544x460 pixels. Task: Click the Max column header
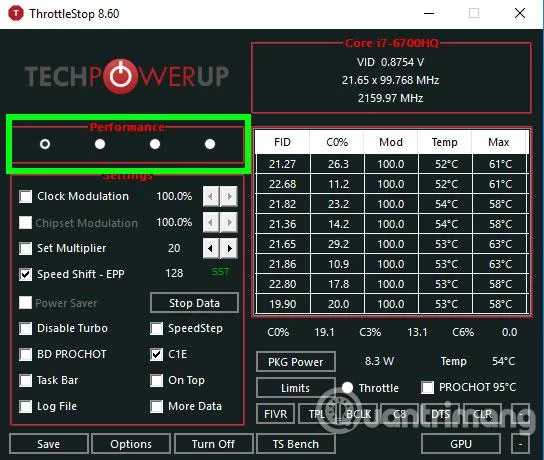click(499, 142)
